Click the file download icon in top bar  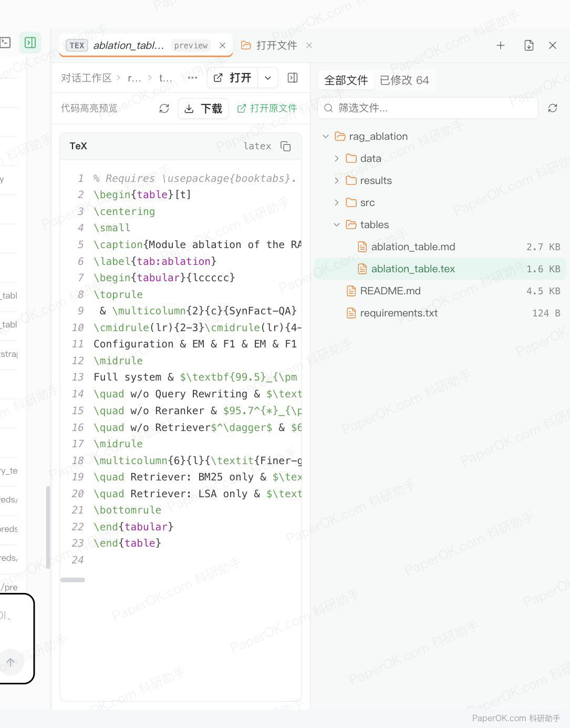(x=529, y=45)
